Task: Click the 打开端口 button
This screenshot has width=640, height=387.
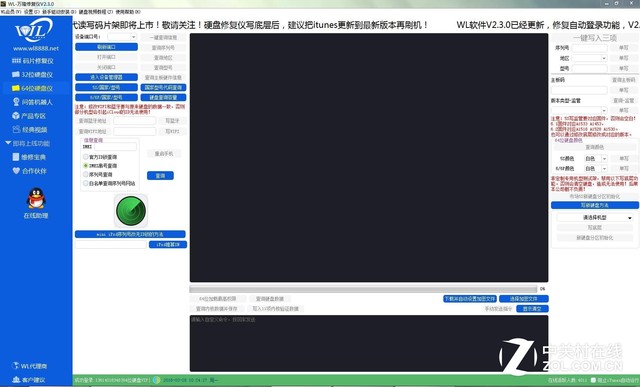Action: pos(106,57)
